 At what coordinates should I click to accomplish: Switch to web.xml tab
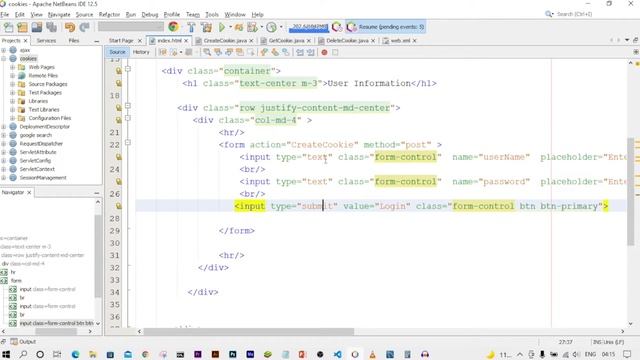pyautogui.click(x=400, y=40)
